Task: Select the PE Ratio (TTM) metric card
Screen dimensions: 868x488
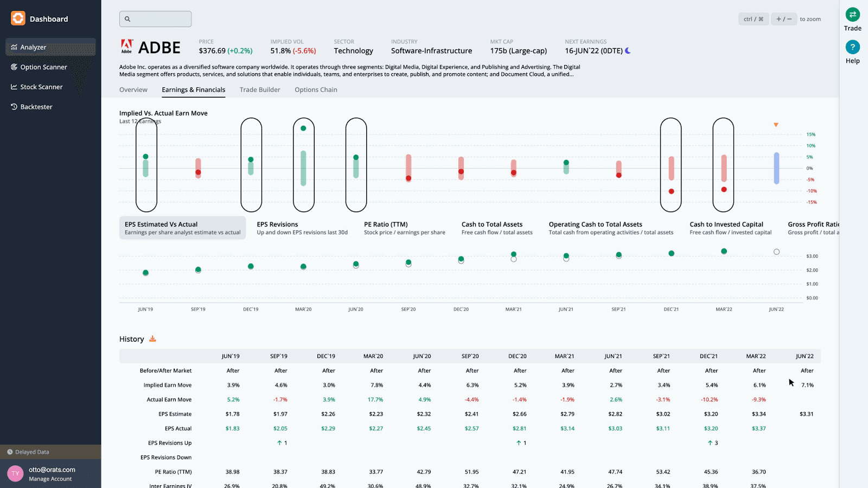Action: (405, 228)
